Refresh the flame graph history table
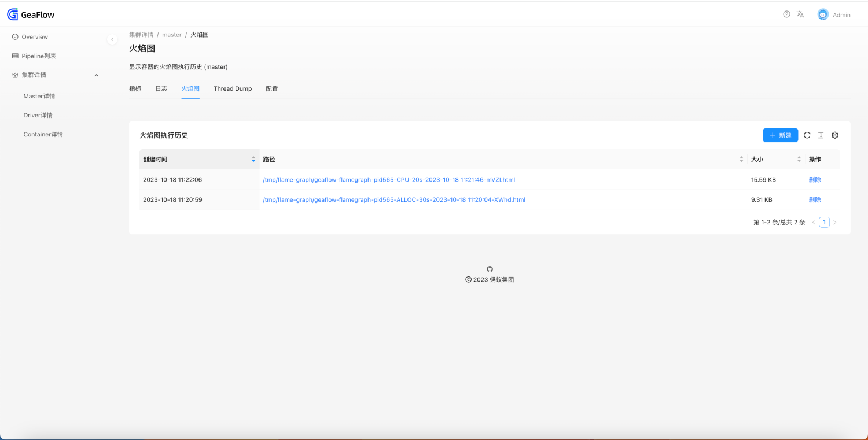 click(807, 135)
